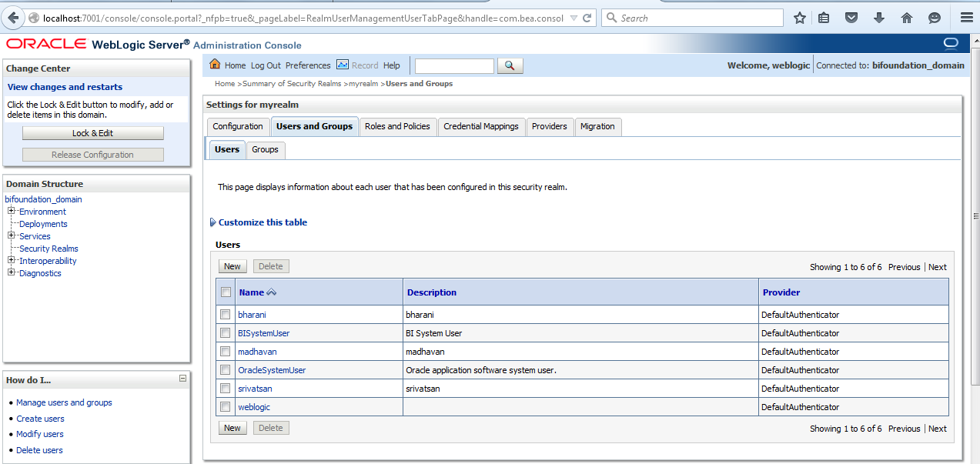Reload the page with the refresh icon
Viewport: 980px width, 464px height.
587,18
